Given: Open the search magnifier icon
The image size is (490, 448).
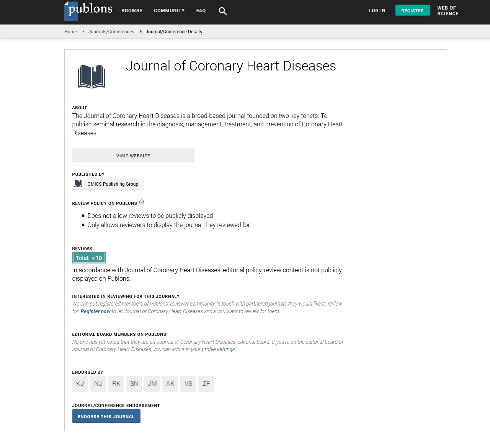Looking at the screenshot, I should [223, 11].
